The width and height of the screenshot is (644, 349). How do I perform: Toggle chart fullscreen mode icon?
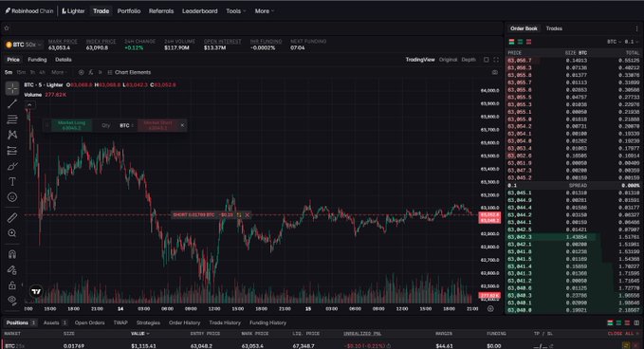(496, 60)
